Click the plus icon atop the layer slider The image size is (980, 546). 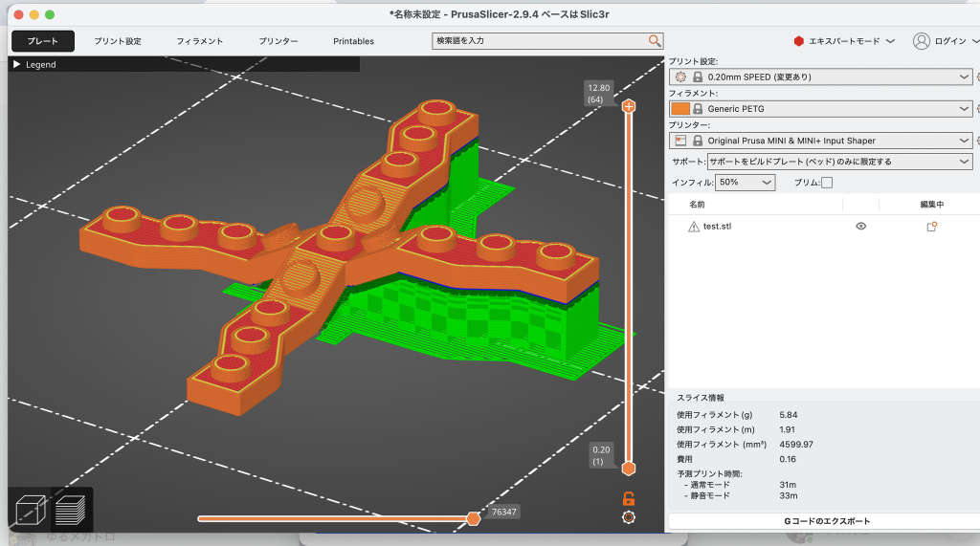628,106
